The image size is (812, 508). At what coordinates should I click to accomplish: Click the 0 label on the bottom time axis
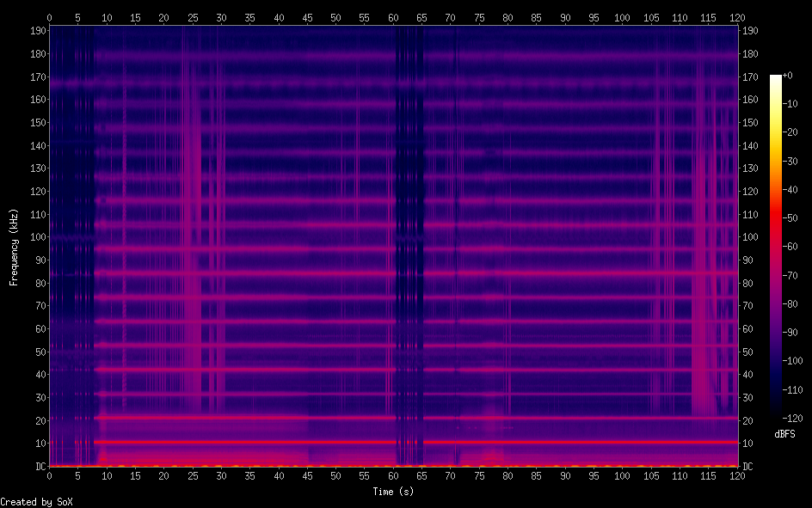tap(49, 475)
